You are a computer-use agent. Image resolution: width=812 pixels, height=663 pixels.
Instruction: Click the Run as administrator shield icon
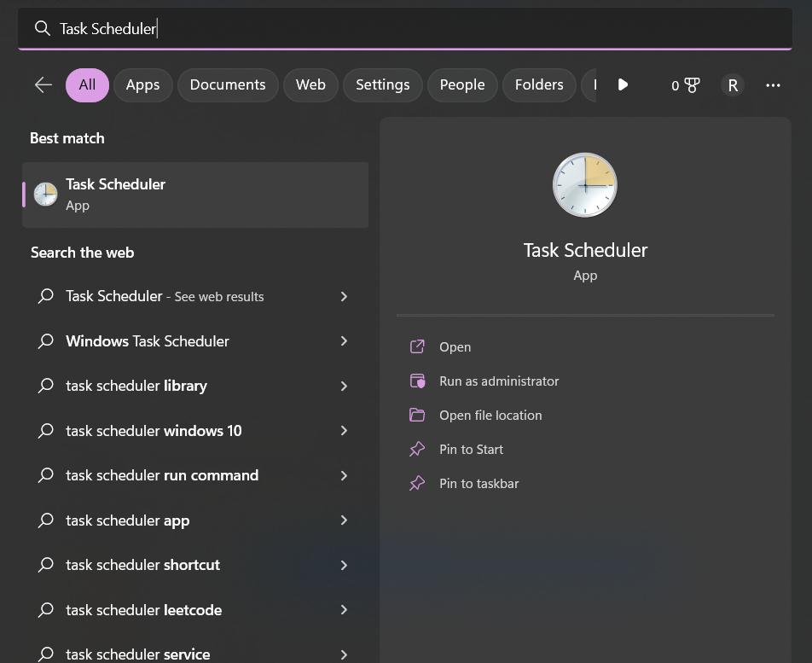tap(417, 381)
